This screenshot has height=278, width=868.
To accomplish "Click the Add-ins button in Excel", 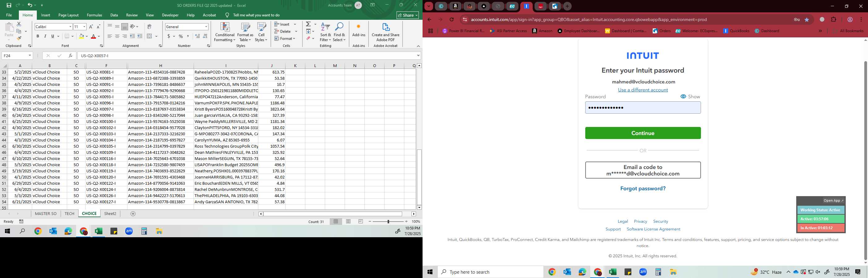I will (x=359, y=30).
